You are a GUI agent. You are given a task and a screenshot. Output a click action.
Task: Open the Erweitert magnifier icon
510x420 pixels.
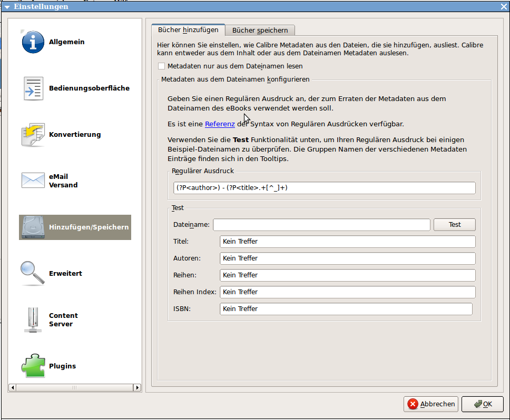33,273
